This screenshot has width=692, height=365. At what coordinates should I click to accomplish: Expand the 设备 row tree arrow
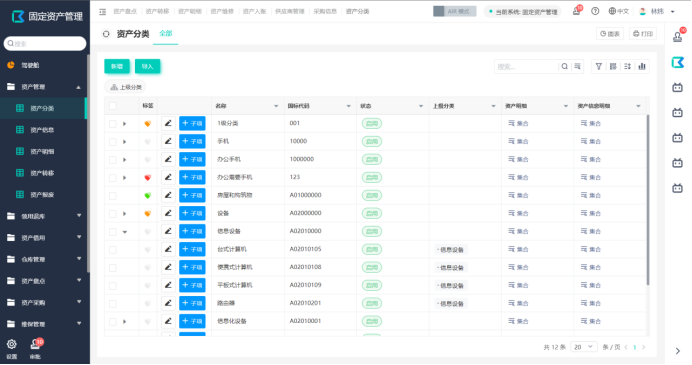point(124,214)
